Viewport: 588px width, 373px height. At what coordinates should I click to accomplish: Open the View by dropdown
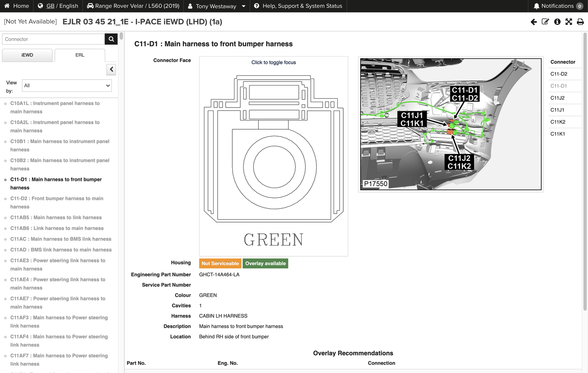(67, 86)
